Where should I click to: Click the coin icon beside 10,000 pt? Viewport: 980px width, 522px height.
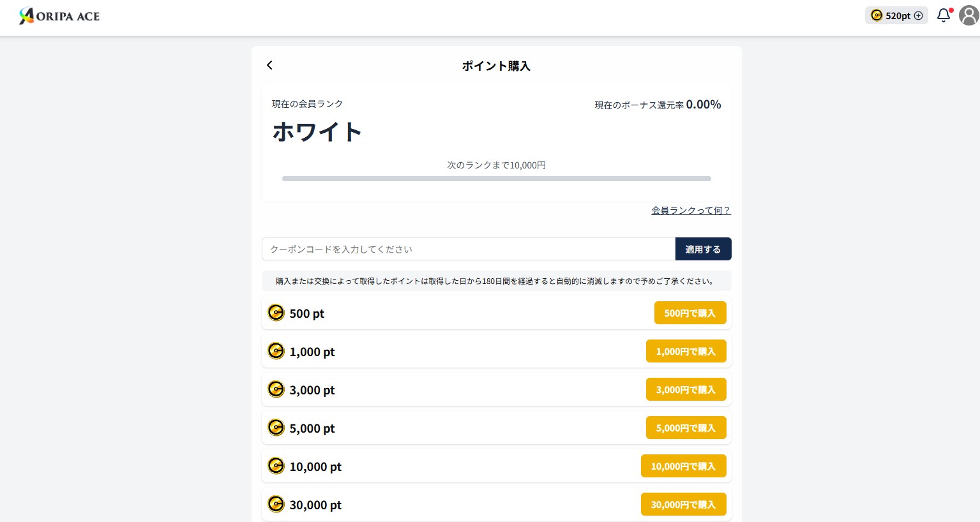[276, 466]
